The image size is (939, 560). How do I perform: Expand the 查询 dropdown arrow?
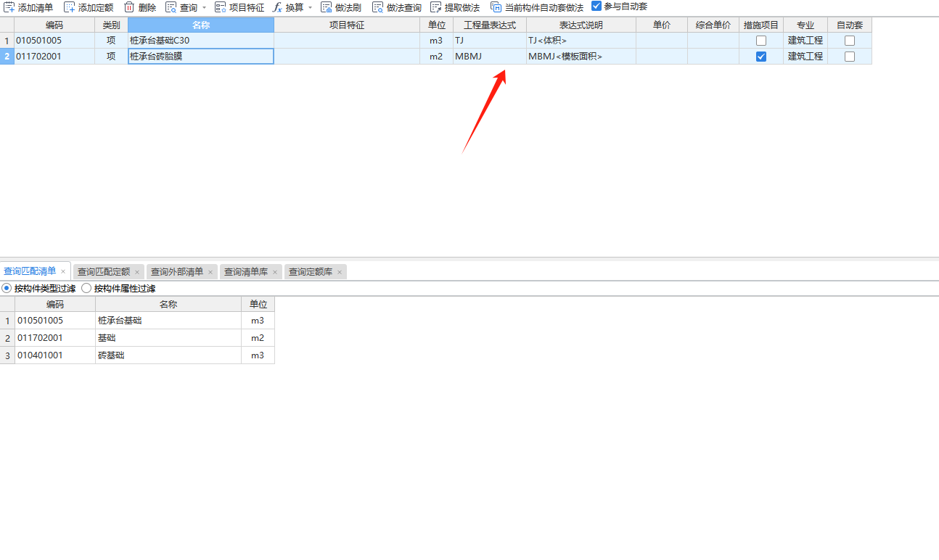point(204,8)
